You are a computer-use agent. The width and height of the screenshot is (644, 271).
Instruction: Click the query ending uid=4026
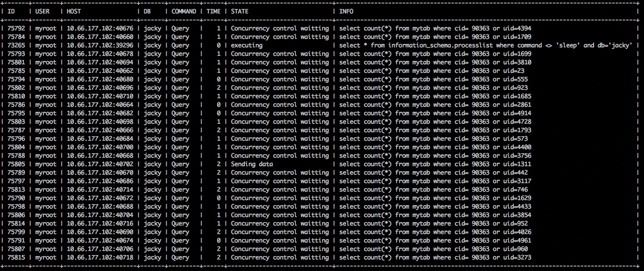tap(435, 232)
